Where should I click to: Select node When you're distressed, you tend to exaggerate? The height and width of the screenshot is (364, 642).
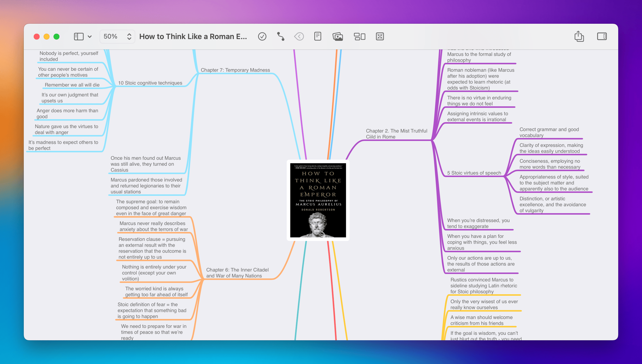pyautogui.click(x=478, y=223)
